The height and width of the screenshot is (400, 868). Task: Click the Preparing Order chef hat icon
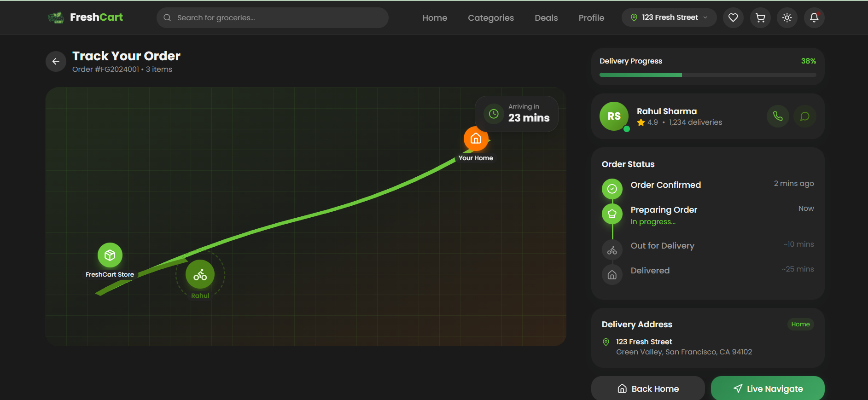(612, 214)
